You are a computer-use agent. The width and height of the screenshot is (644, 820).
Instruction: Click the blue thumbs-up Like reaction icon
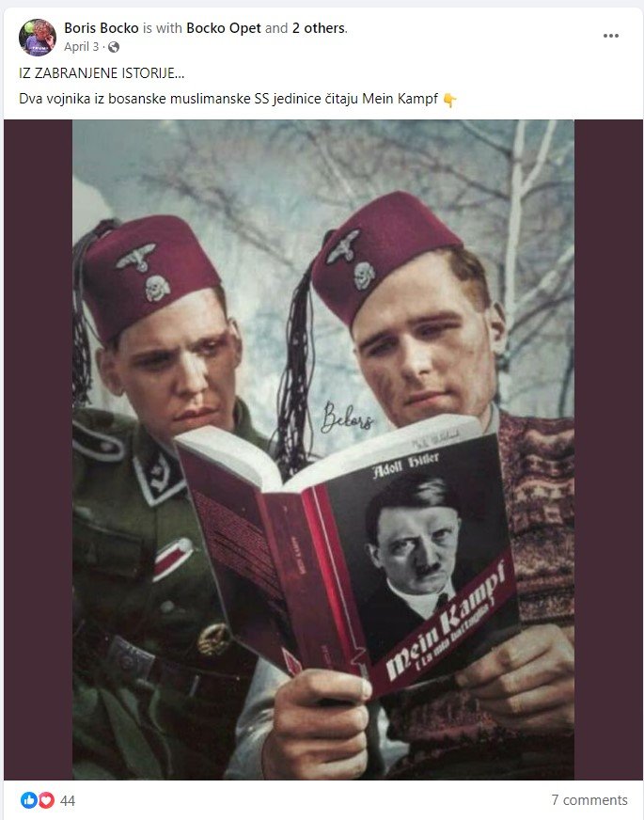point(29,799)
